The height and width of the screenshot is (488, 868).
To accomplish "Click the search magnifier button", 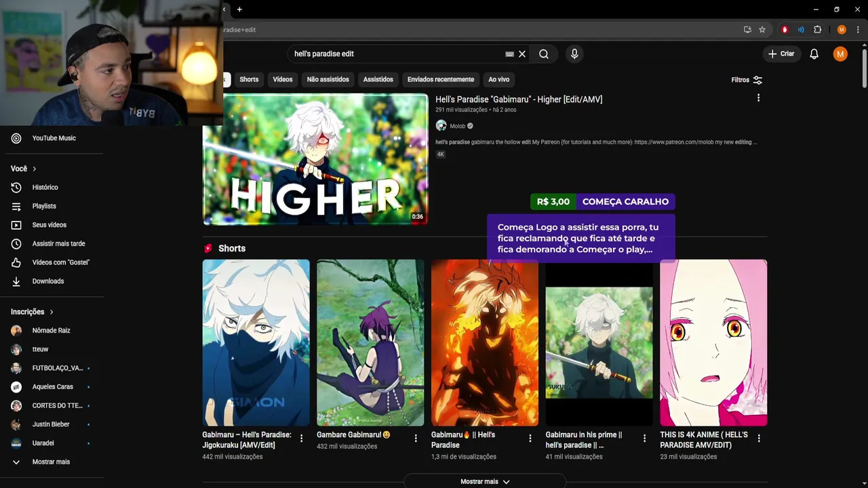I will tap(544, 54).
